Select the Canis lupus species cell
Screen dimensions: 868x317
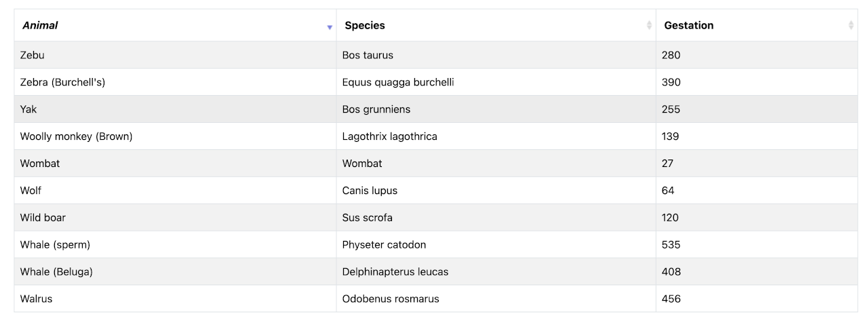pyautogui.click(x=370, y=191)
